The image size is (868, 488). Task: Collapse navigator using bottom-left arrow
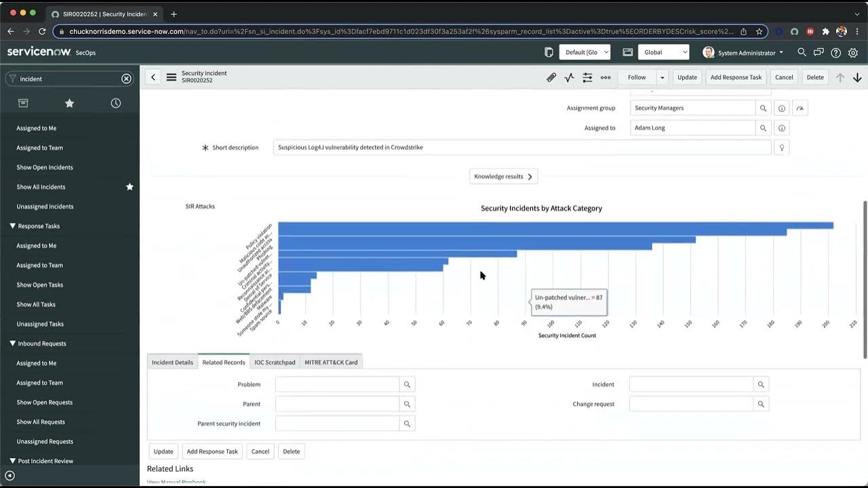click(x=9, y=476)
